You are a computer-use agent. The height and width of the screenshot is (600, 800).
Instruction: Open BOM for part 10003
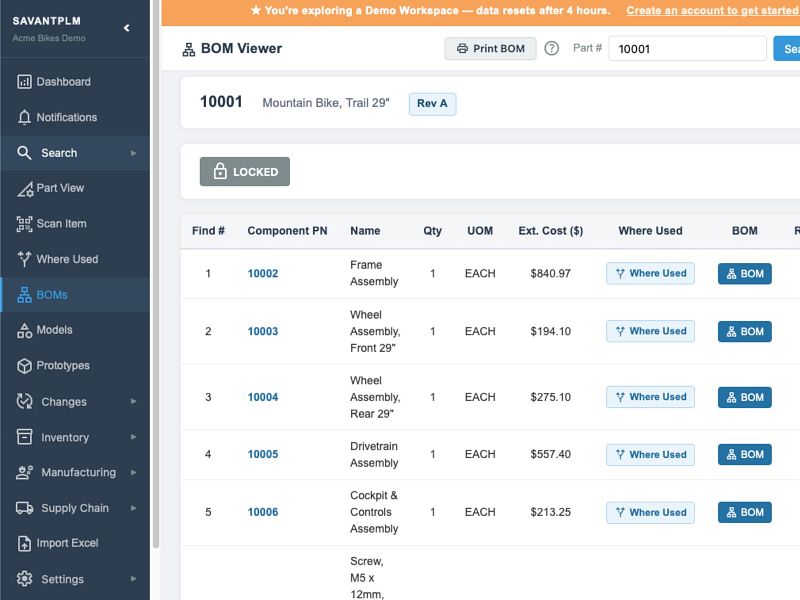coord(745,332)
